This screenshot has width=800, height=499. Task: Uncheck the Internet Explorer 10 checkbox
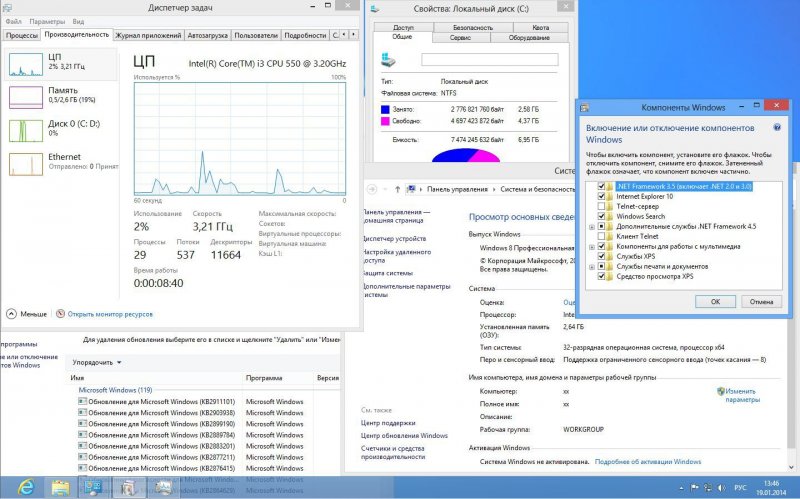(601, 196)
